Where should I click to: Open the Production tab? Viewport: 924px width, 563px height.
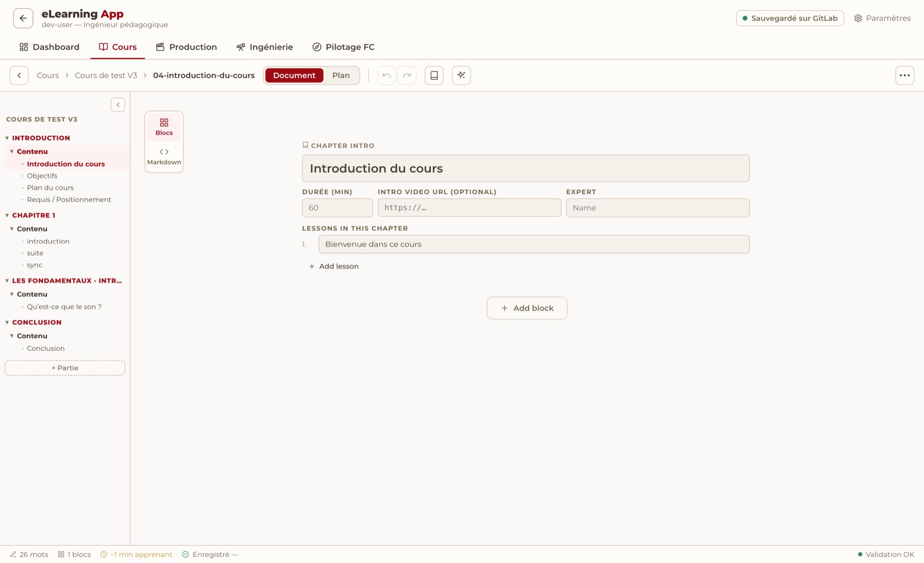(186, 47)
